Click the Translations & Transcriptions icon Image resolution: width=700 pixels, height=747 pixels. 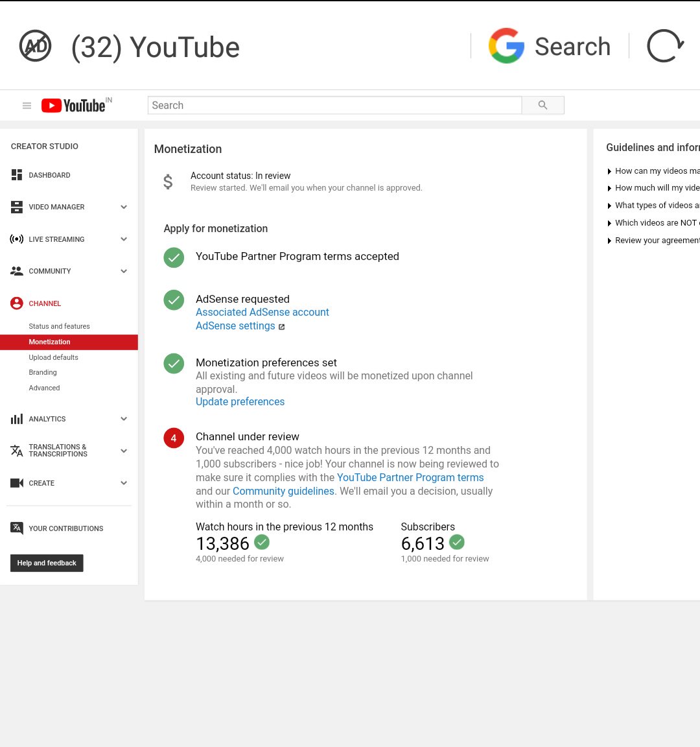coord(17,450)
